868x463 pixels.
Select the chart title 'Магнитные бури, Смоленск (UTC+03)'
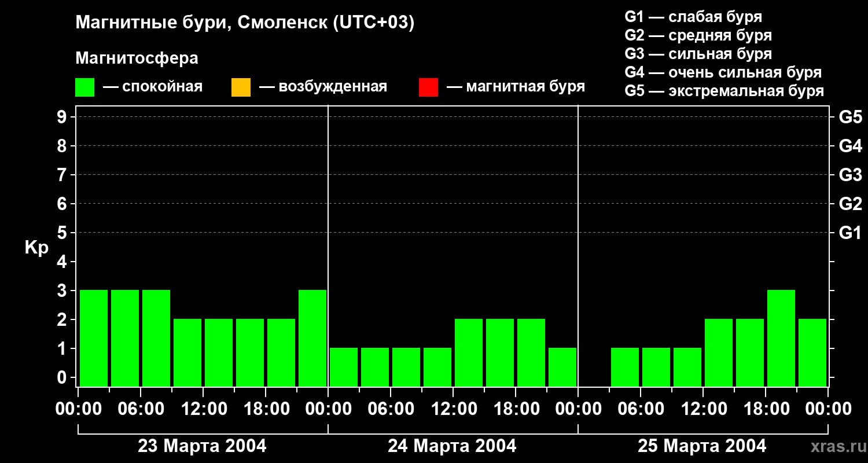coord(245,23)
